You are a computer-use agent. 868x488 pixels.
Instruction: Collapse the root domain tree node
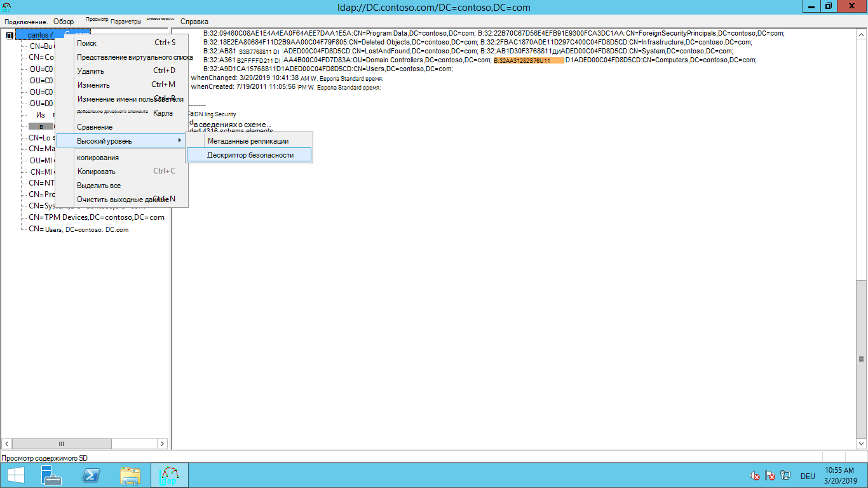point(10,36)
